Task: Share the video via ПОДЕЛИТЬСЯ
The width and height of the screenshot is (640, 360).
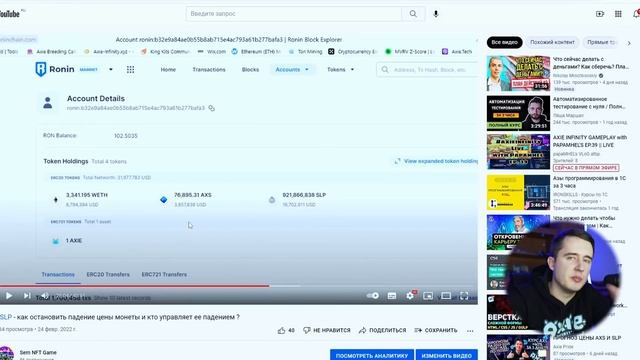Action: pyautogui.click(x=382, y=330)
